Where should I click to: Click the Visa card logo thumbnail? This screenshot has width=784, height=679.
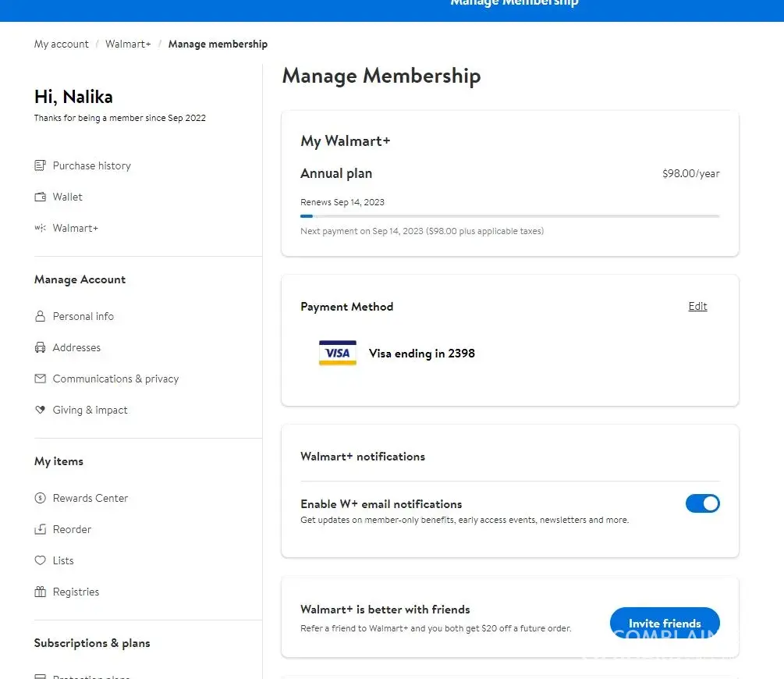pyautogui.click(x=338, y=354)
